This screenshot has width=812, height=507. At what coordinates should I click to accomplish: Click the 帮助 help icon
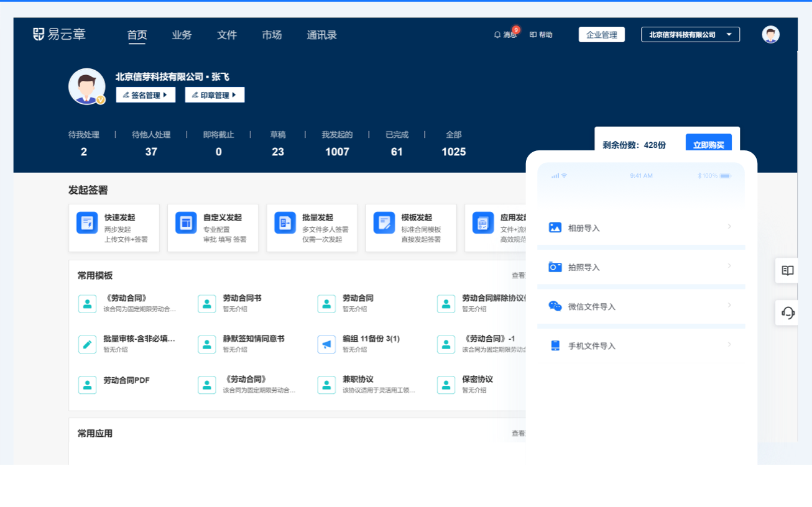533,35
